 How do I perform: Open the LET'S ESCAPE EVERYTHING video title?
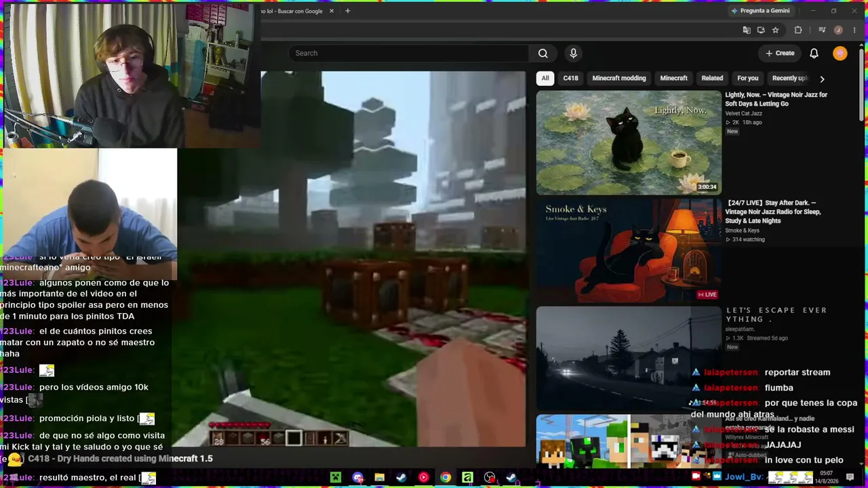(776, 314)
